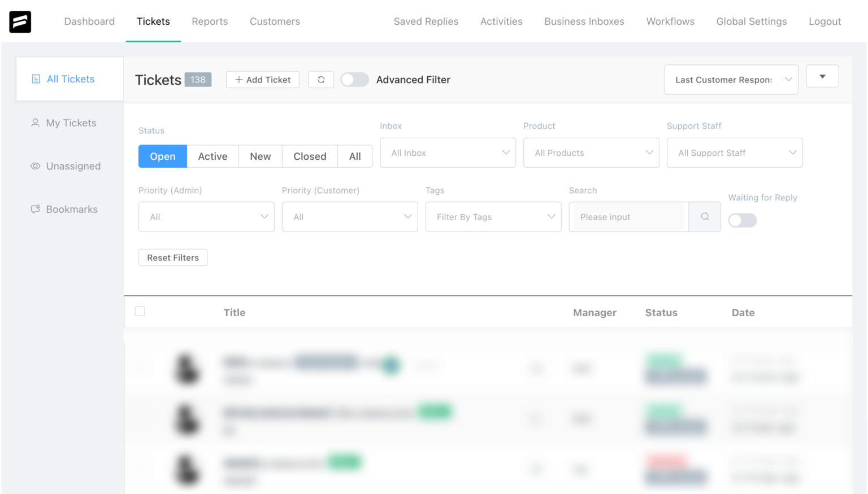Click the Unassigned eye icon

(x=35, y=166)
